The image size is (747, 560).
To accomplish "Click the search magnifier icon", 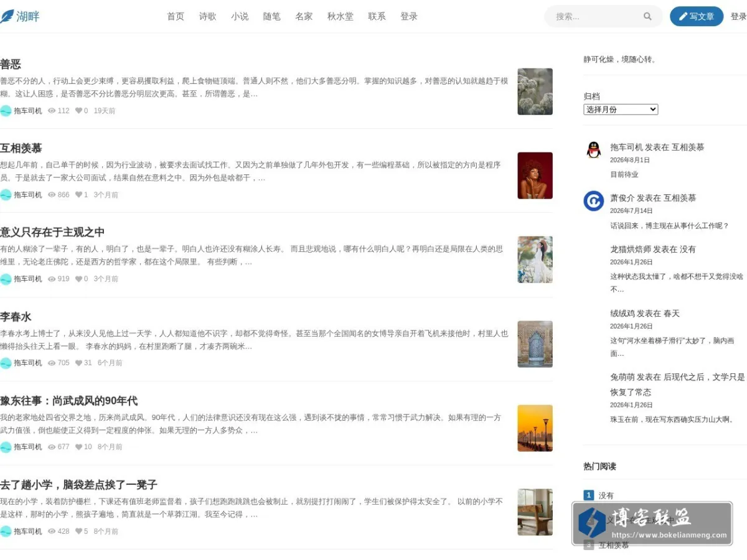I will pyautogui.click(x=647, y=17).
